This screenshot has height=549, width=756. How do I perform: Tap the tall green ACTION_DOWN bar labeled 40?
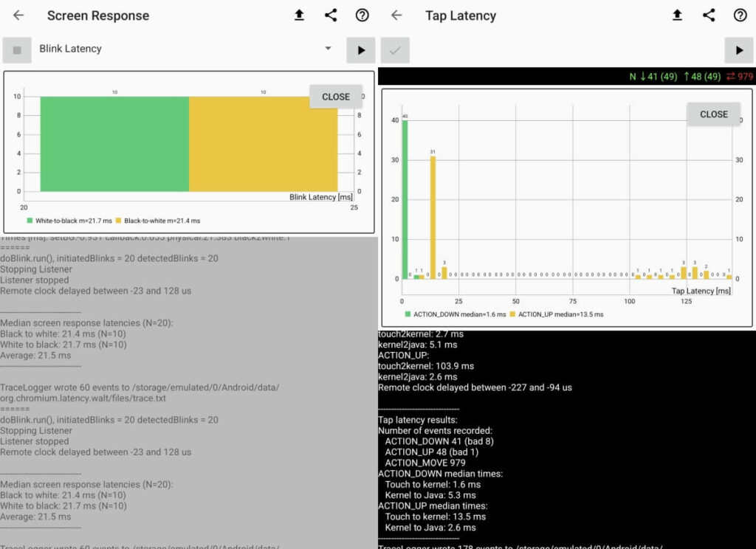click(x=405, y=199)
